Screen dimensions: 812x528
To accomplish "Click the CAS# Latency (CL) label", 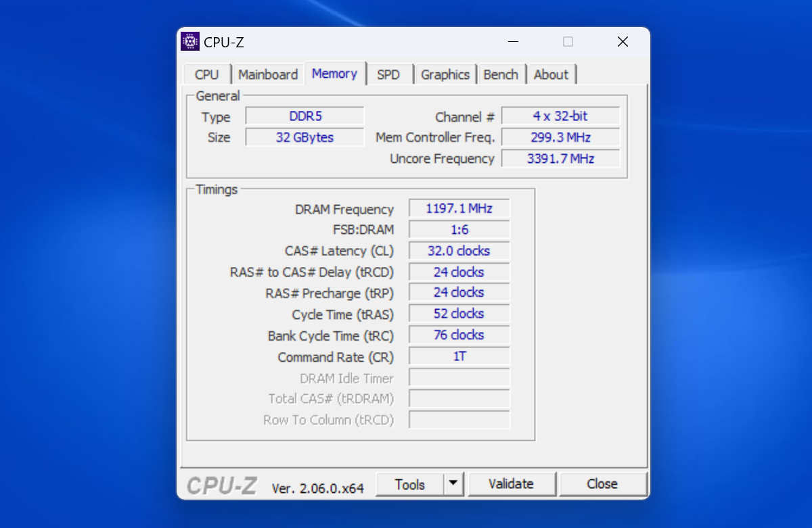I will (x=339, y=251).
